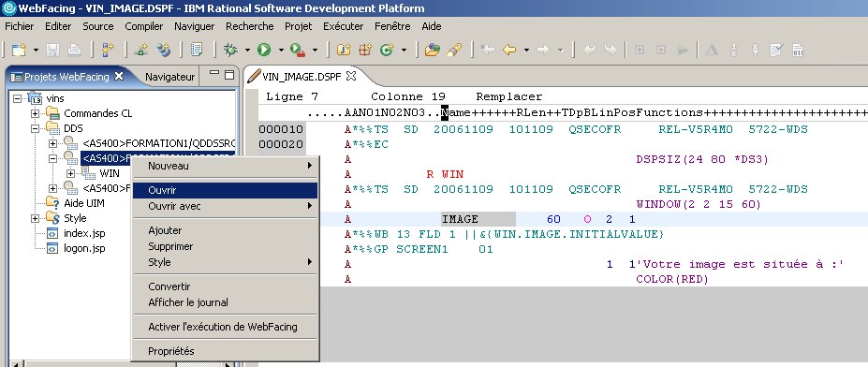Open the External Tools dropdown arrow
The width and height of the screenshot is (868, 367).
tap(315, 50)
